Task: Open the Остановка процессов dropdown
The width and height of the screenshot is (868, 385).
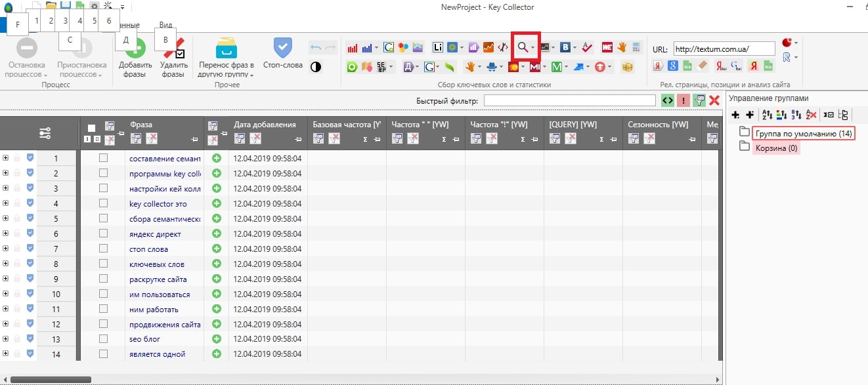Action: point(26,58)
